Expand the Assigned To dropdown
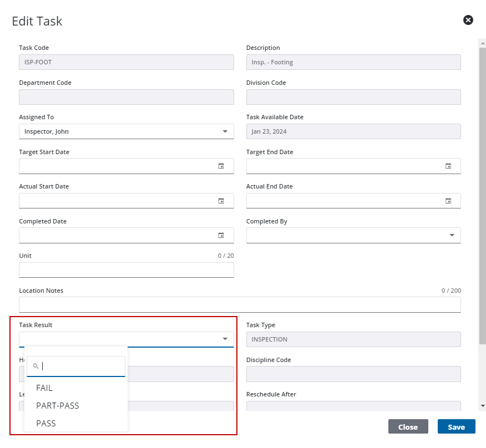Image resolution: width=486 pixels, height=448 pixels. coord(225,131)
